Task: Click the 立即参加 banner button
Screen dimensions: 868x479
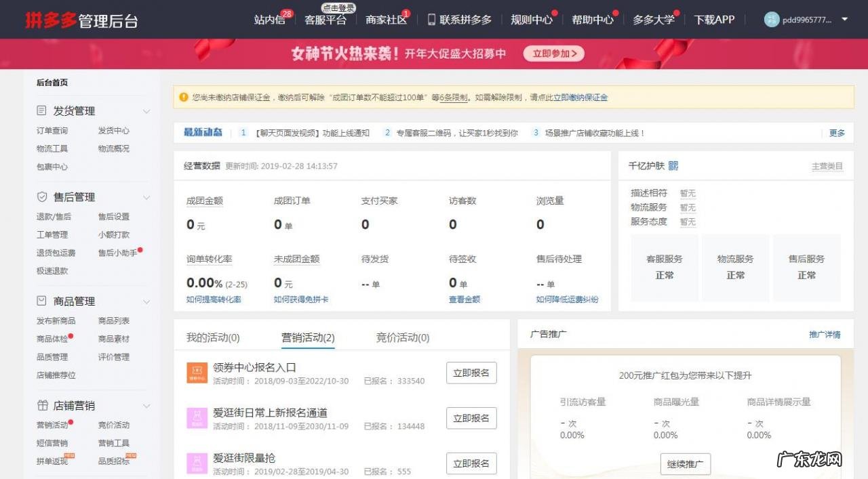Action: pyautogui.click(x=553, y=54)
